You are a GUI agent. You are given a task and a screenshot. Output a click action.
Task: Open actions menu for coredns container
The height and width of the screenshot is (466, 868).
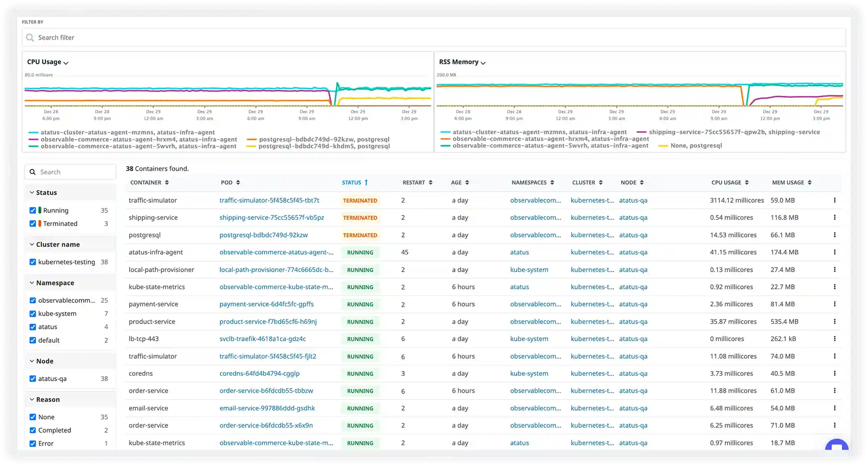coord(835,373)
